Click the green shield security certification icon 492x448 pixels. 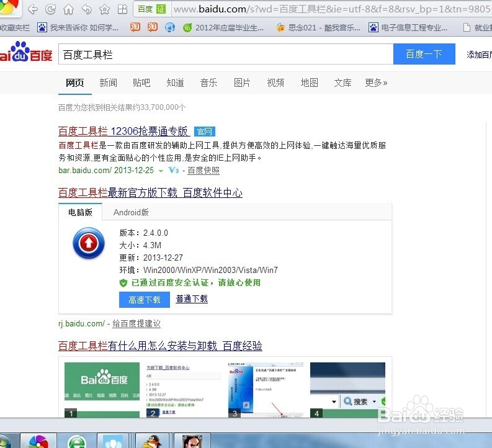click(x=123, y=283)
